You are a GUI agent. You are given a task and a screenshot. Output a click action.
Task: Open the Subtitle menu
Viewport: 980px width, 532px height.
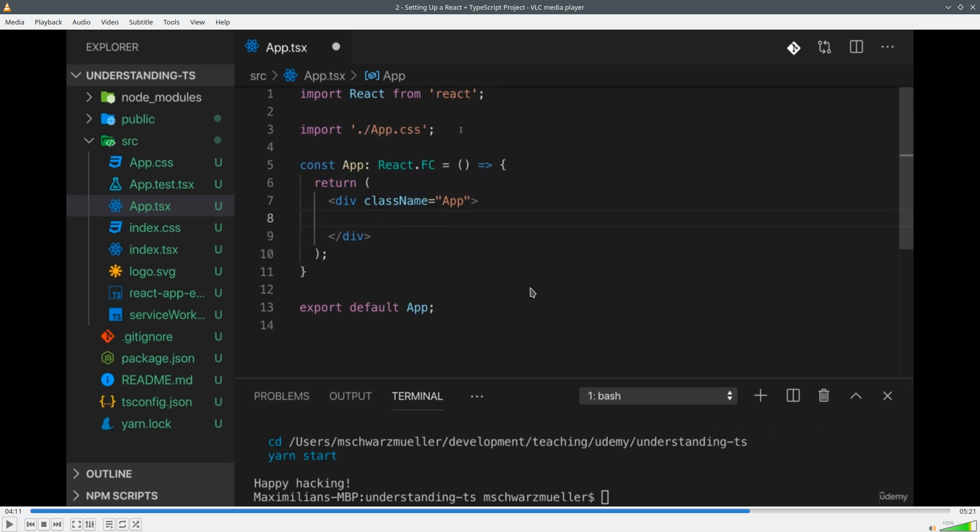click(141, 22)
